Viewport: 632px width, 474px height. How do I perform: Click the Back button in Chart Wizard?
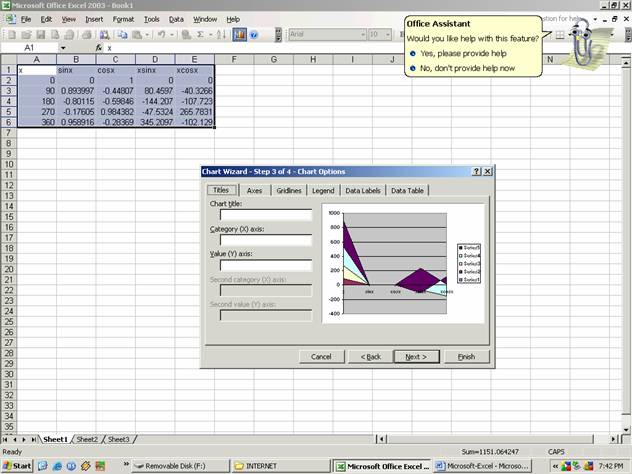(370, 357)
